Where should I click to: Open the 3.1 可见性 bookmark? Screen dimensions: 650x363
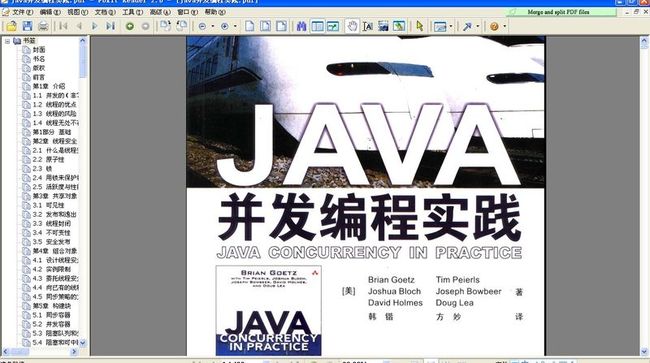tap(48, 205)
